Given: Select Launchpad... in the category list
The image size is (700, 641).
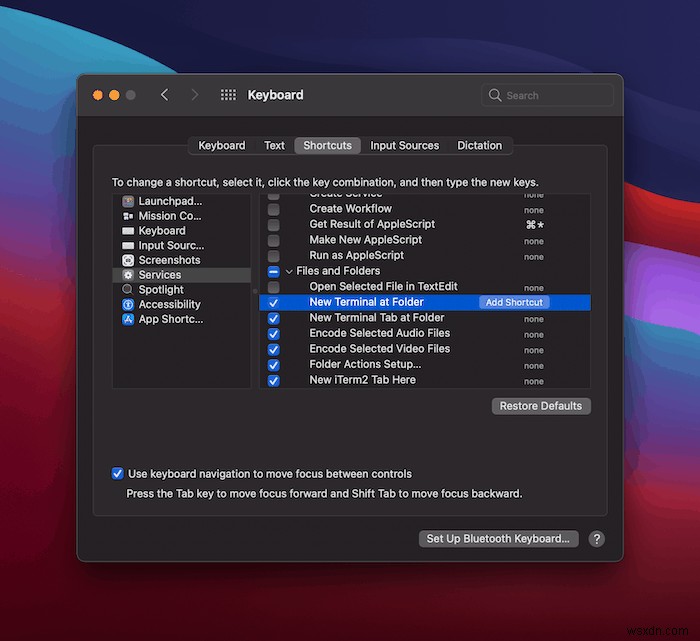Looking at the screenshot, I should point(170,201).
